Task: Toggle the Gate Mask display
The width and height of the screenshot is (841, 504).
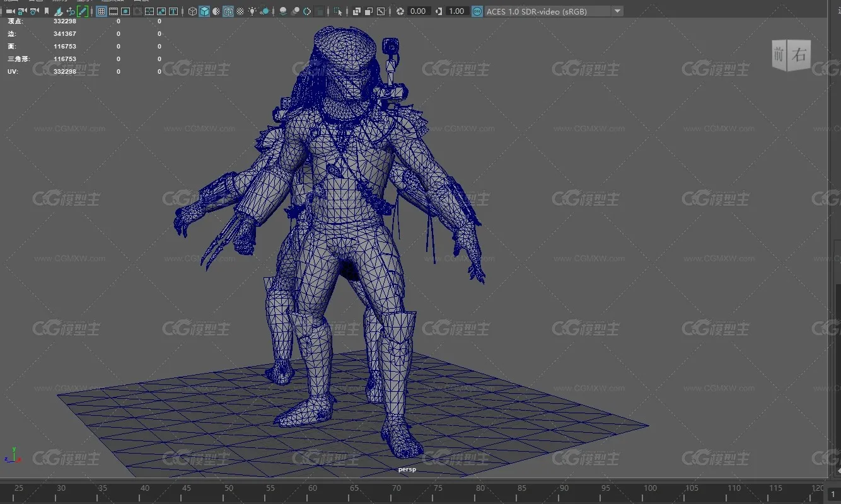Action: point(137,11)
